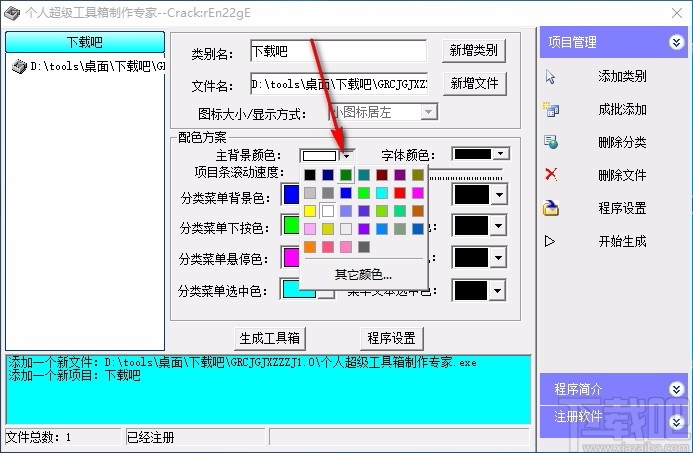Click the red X 删除文件 icon
The width and height of the screenshot is (693, 453).
[x=551, y=174]
